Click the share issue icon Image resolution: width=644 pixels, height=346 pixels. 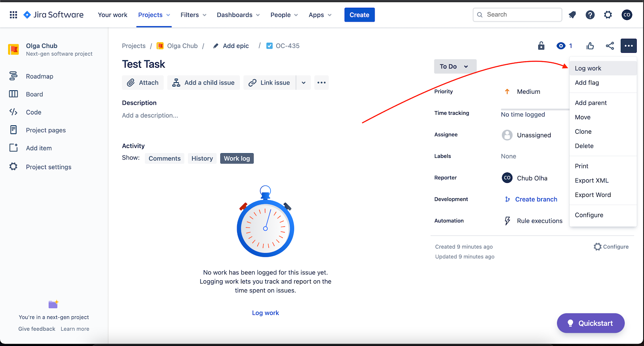pos(610,46)
